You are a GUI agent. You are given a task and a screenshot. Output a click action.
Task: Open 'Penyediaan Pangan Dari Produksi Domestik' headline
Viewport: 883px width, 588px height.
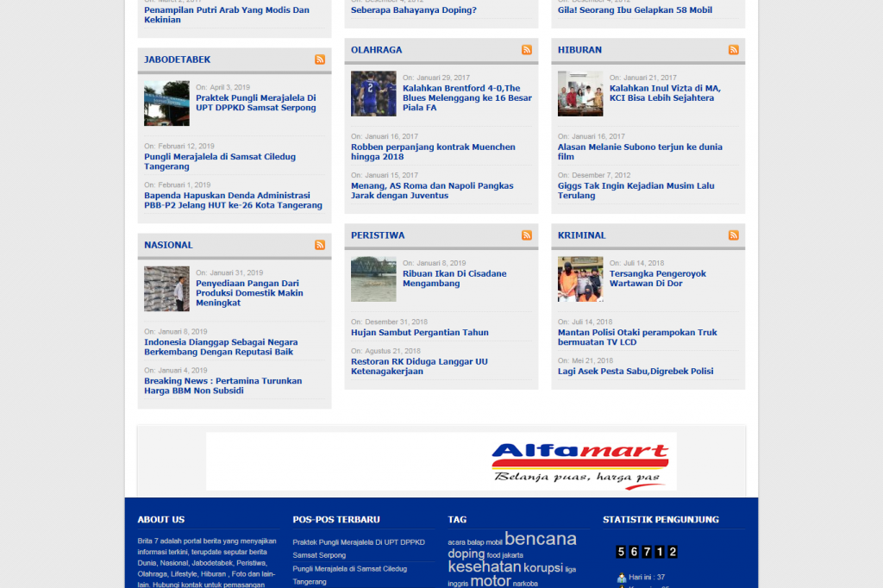(x=249, y=293)
